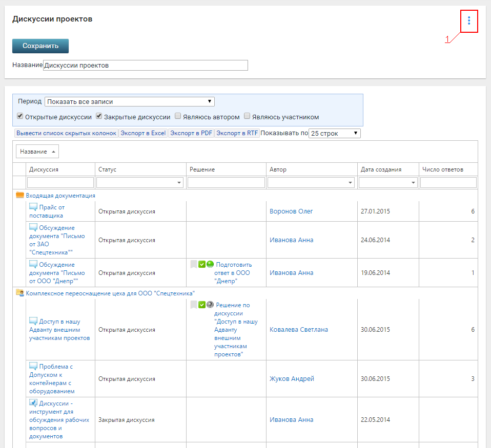The height and width of the screenshot is (448, 491).
Task: Click the Название text input field
Action: tap(146, 65)
